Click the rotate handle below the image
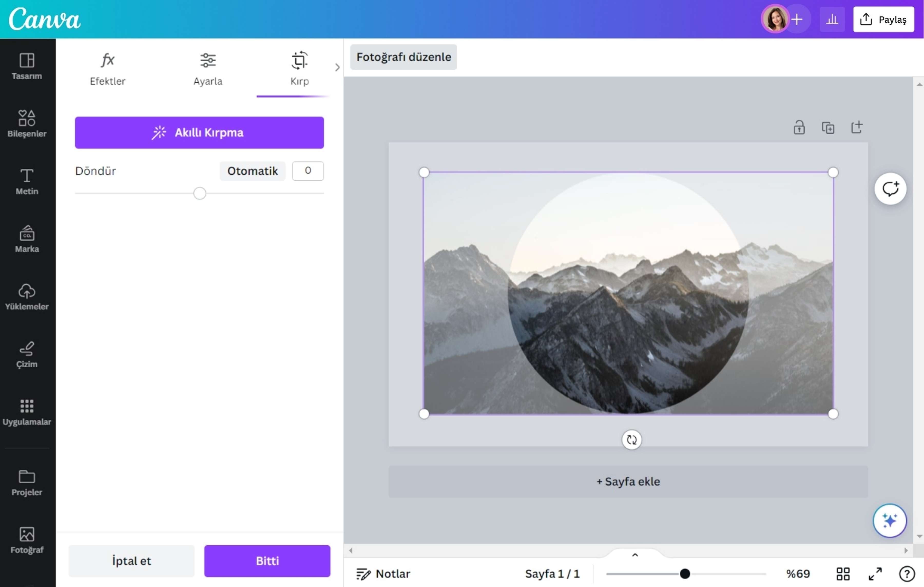 [632, 440]
